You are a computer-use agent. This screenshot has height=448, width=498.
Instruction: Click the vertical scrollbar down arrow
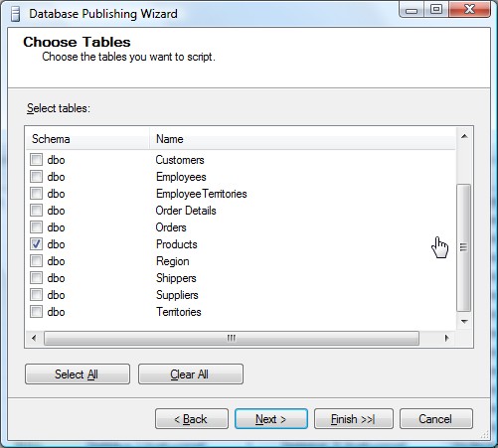pos(464,321)
